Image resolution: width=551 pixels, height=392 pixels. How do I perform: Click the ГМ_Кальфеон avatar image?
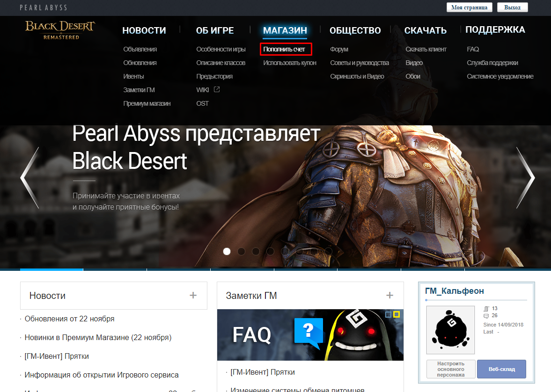point(450,330)
